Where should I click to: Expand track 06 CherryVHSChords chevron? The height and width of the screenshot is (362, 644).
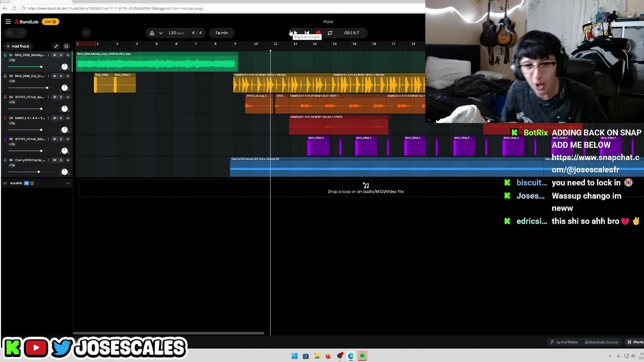(68, 160)
